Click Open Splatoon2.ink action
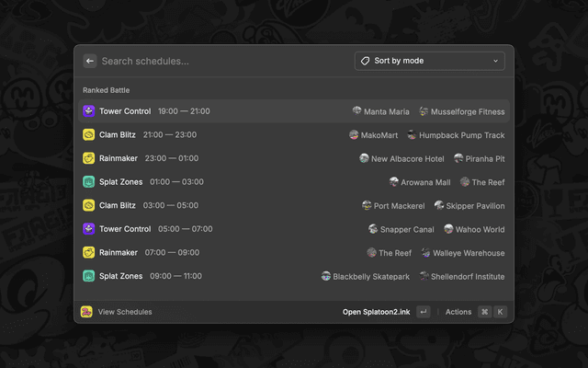The width and height of the screenshot is (588, 368). pyautogui.click(x=376, y=312)
